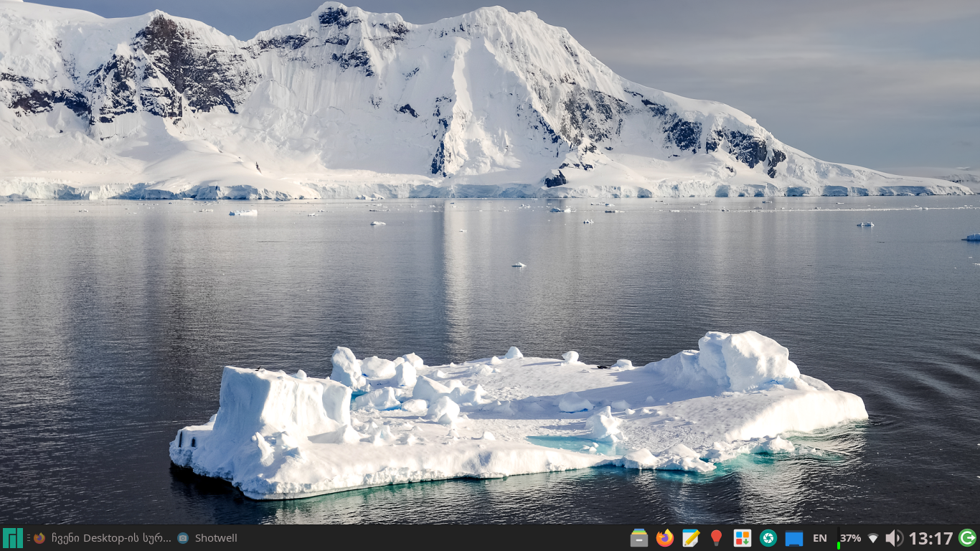Open the notepad text editor launcher

click(691, 538)
